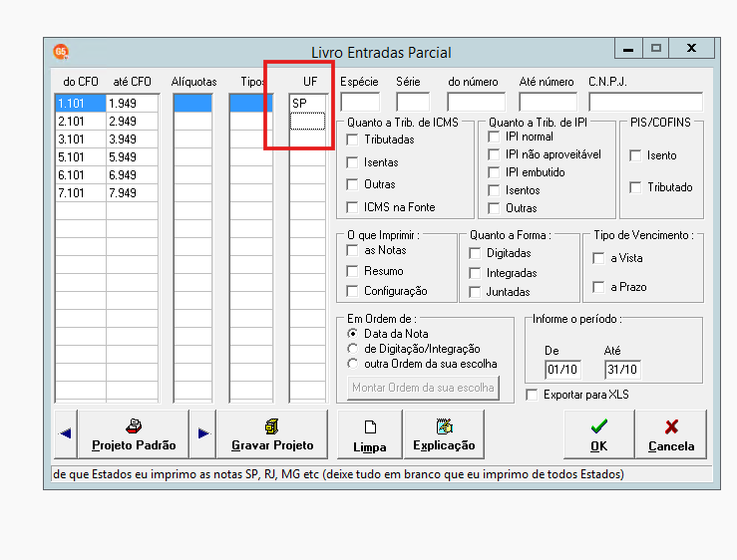
Task: Enable the PIS/COFINS Tributado checkbox
Action: [x=635, y=187]
